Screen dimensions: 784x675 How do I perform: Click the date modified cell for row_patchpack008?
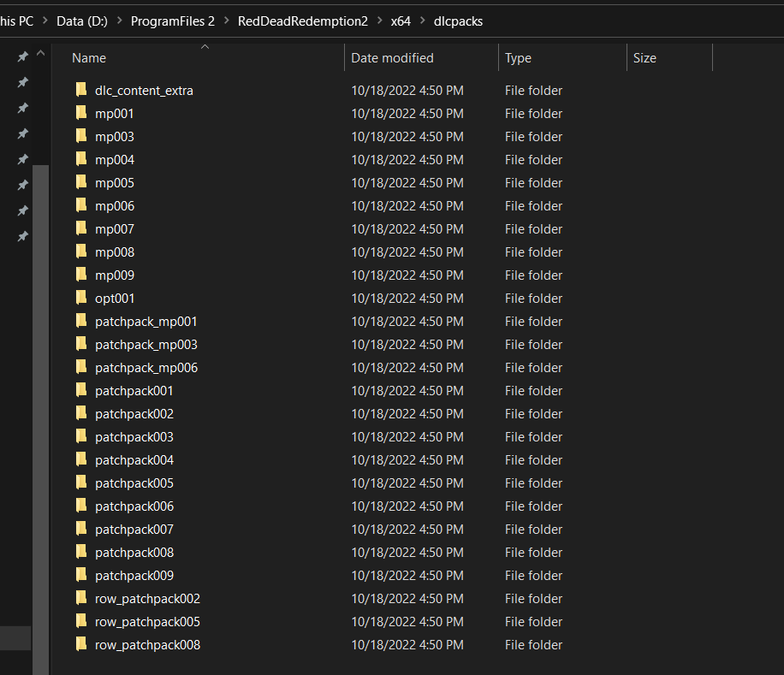(407, 644)
